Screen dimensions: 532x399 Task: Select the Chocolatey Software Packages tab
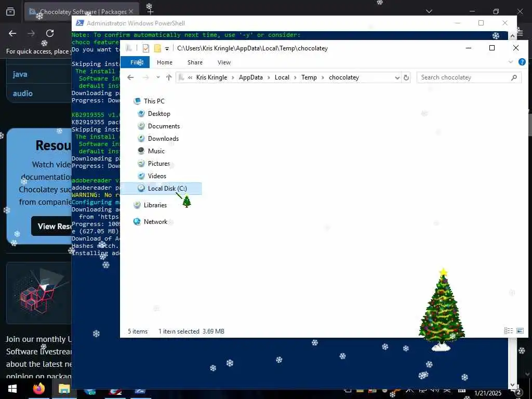click(x=82, y=12)
